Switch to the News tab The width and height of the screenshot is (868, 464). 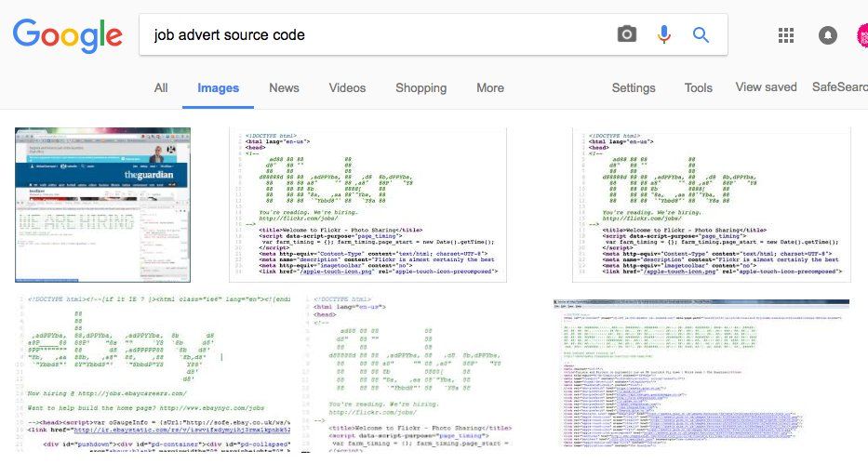pos(284,88)
